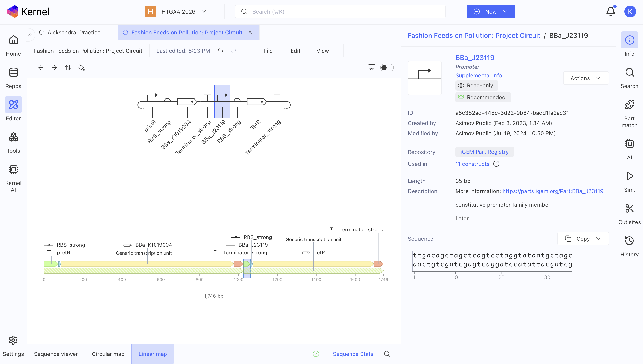Click the notifications bell icon
The height and width of the screenshot is (364, 643).
(610, 11)
